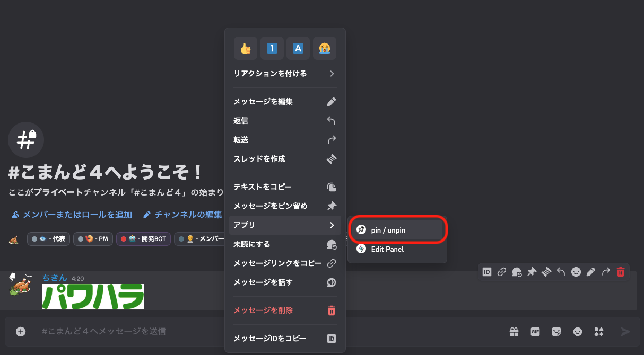Choose メッセージを削除 from context menu

pos(285,310)
